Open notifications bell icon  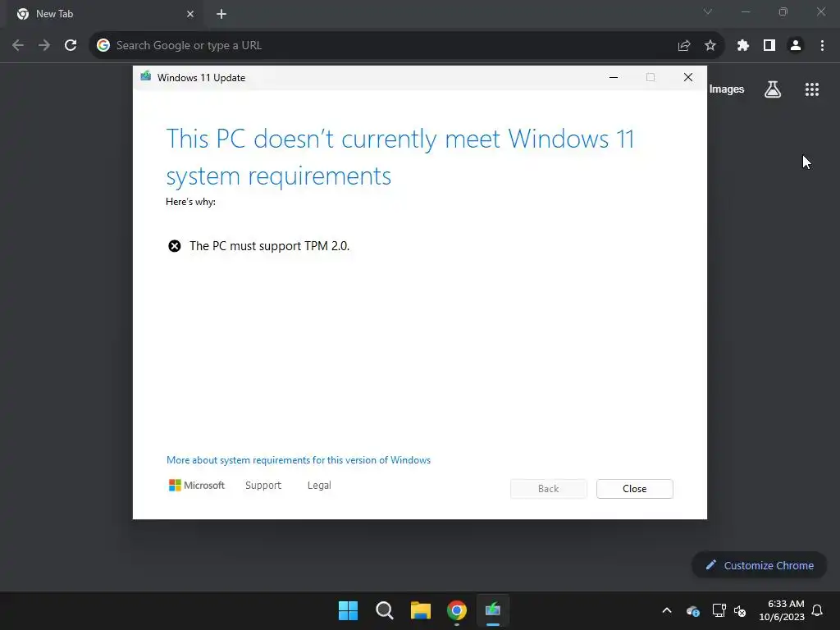coord(818,610)
